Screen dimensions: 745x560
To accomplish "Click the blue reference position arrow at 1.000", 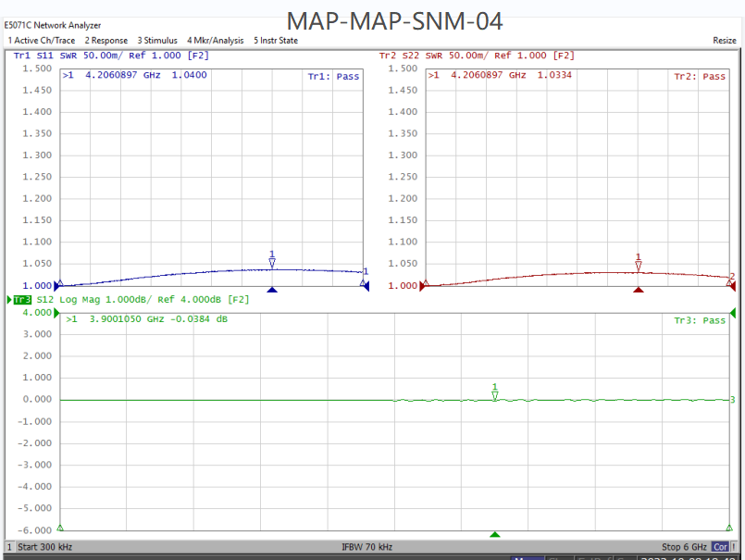I will tap(56, 286).
